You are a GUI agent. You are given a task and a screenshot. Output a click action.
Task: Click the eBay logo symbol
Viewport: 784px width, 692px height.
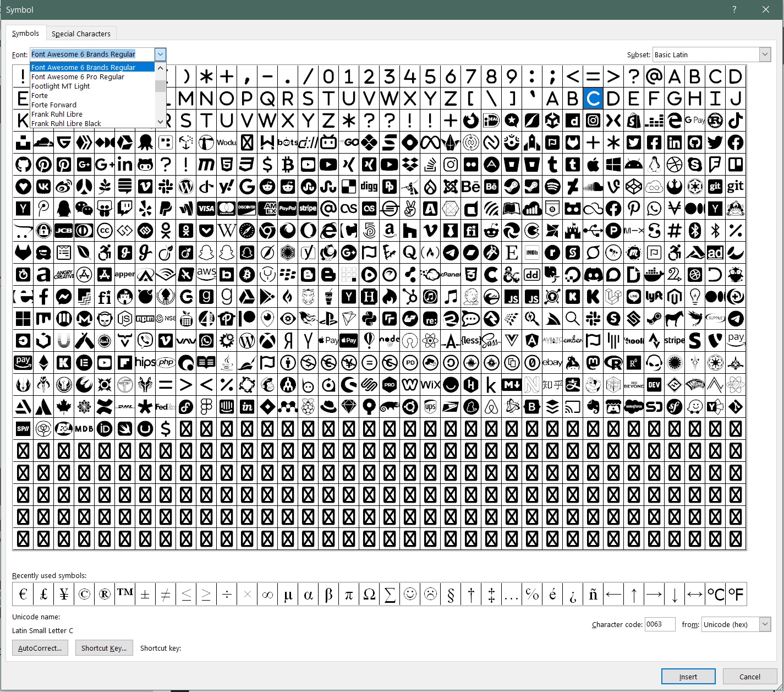[x=552, y=363]
